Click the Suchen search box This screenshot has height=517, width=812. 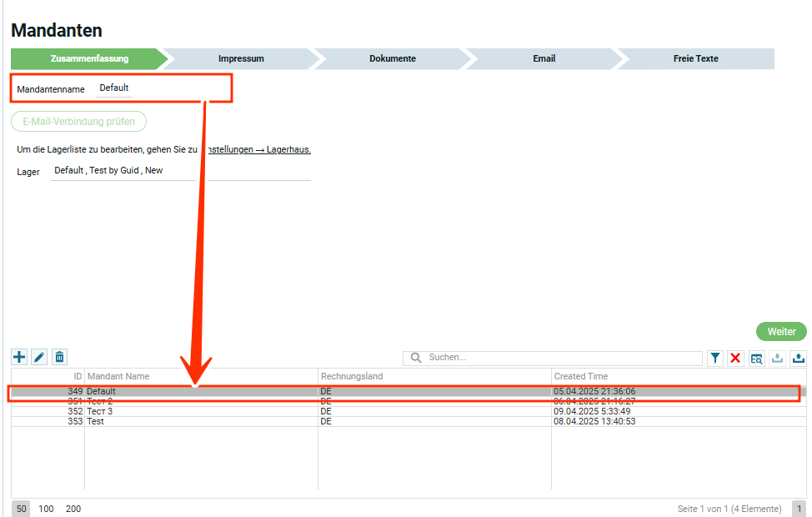coord(559,358)
